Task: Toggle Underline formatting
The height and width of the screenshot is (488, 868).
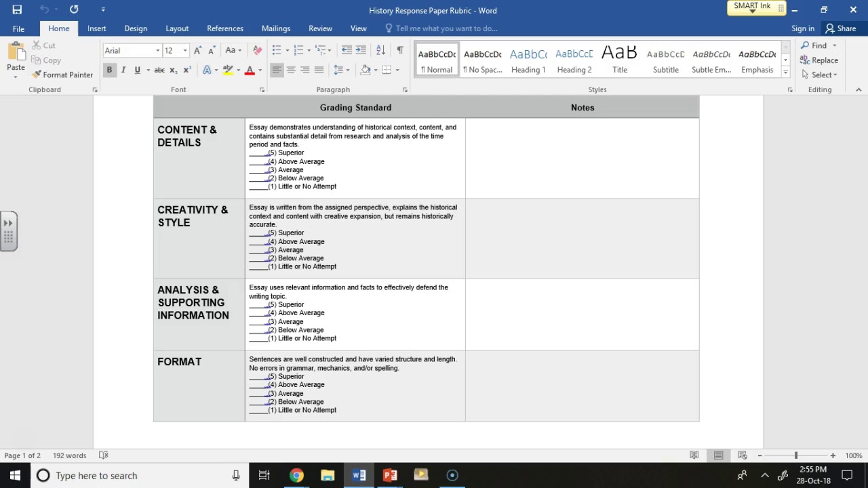Action: pyautogui.click(x=138, y=70)
